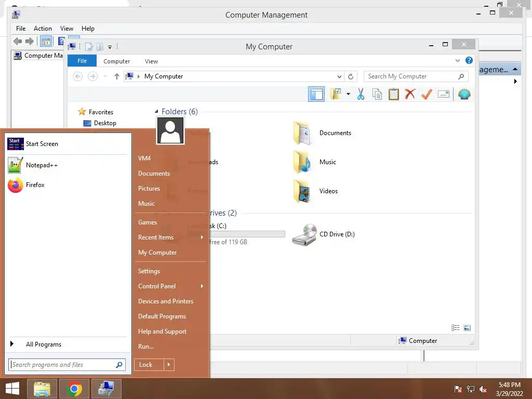Open Quick Access Toolbar customize dropdown

pos(110,47)
